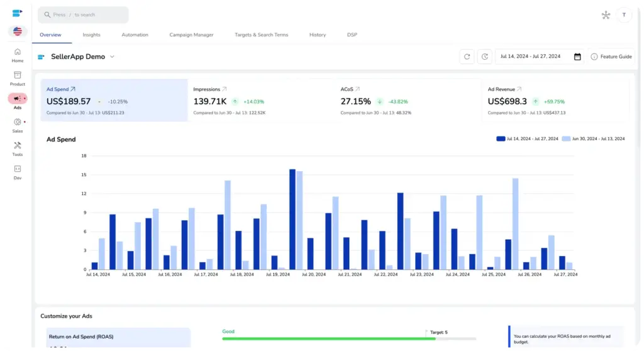Click the refresh data icon
The width and height of the screenshot is (644, 351).
[x=467, y=57]
